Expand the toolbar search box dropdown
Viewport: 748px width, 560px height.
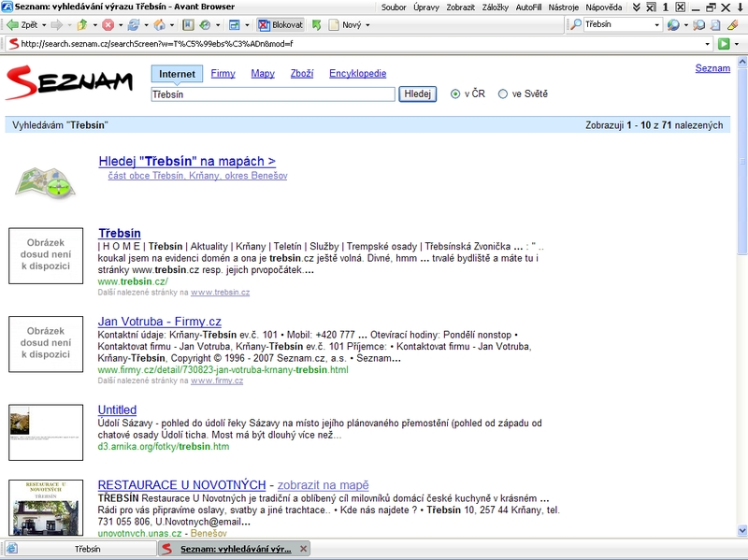657,25
